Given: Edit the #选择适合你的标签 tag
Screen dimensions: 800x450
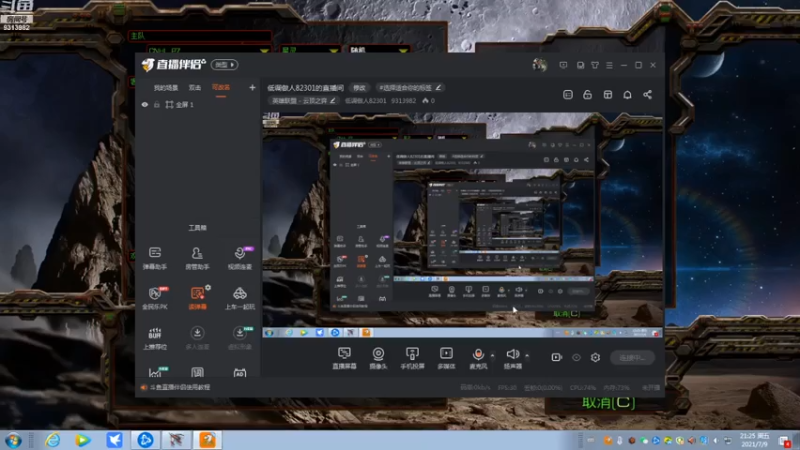Looking at the screenshot, I should click(410, 88).
